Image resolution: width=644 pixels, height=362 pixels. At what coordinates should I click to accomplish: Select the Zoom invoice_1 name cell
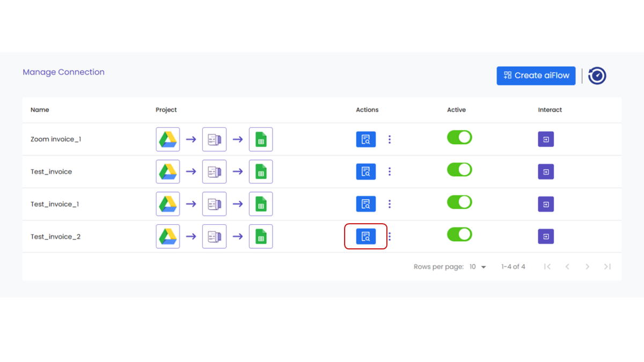tap(56, 139)
